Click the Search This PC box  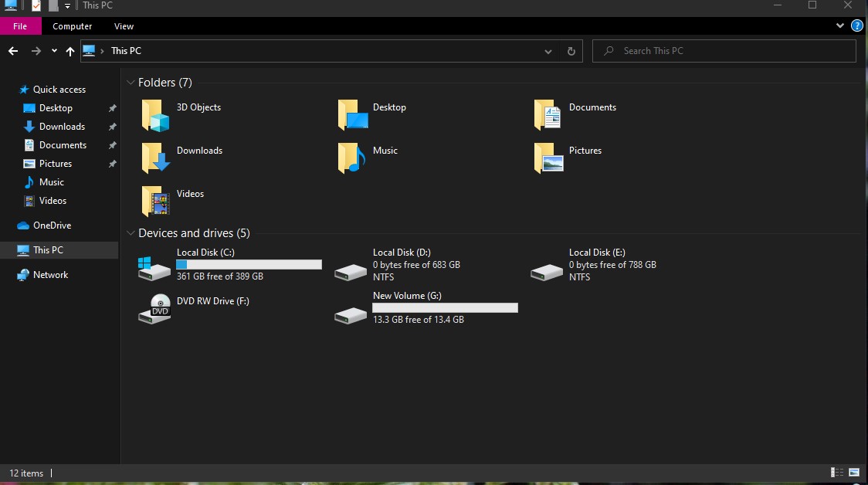pyautogui.click(x=724, y=51)
